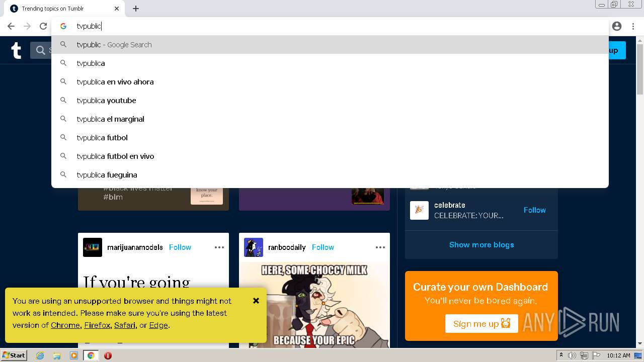
Task: Click Show more blogs
Action: 481,245
